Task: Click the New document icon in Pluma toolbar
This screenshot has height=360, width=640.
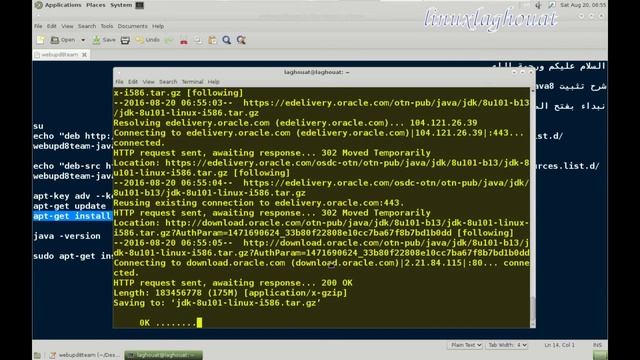Action: [40, 40]
